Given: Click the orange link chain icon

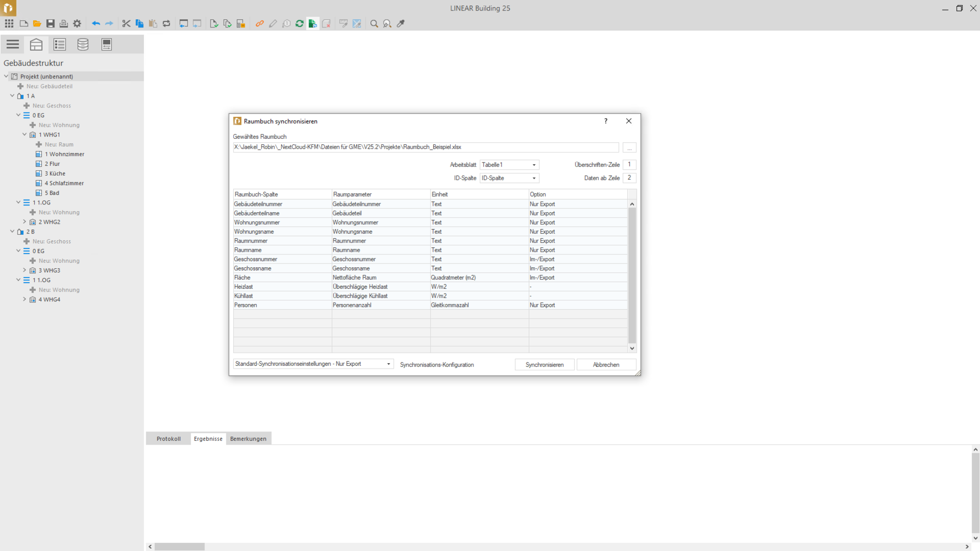Looking at the screenshot, I should [x=260, y=24].
